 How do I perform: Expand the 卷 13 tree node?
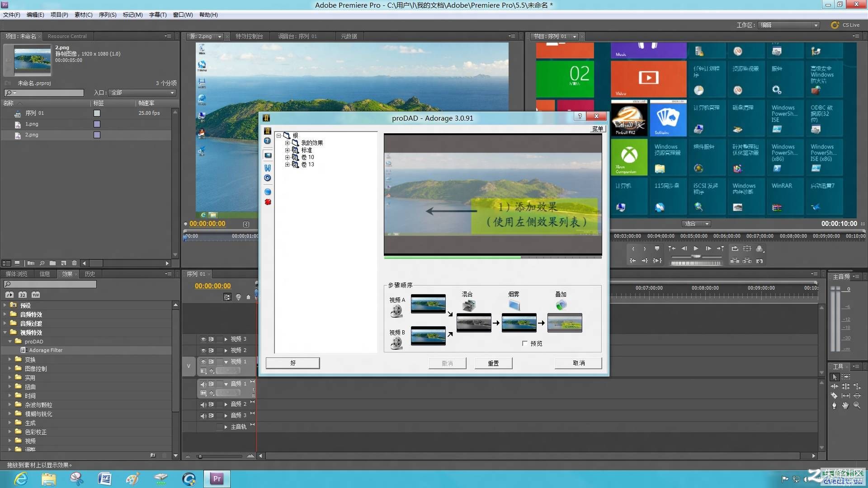pos(287,164)
